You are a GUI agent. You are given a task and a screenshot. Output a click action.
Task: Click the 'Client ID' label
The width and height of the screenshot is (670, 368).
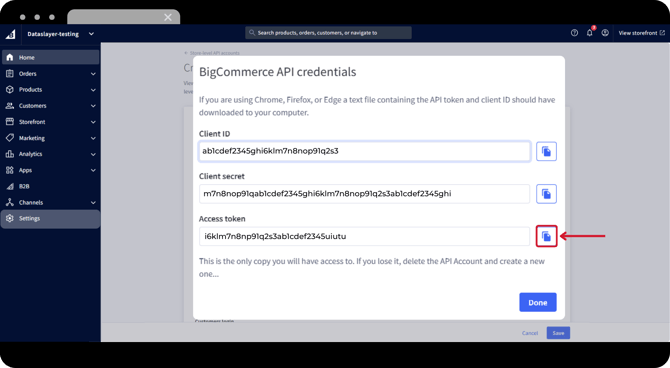[x=215, y=134]
